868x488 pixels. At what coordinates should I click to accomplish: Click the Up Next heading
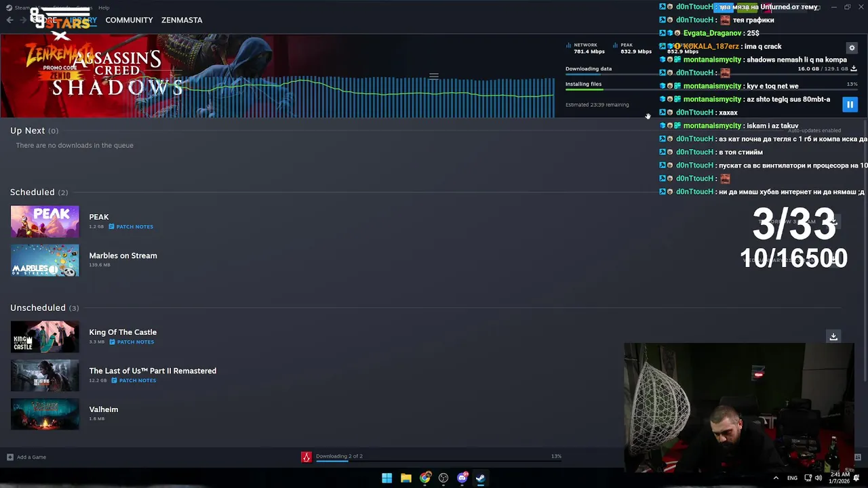tap(27, 131)
